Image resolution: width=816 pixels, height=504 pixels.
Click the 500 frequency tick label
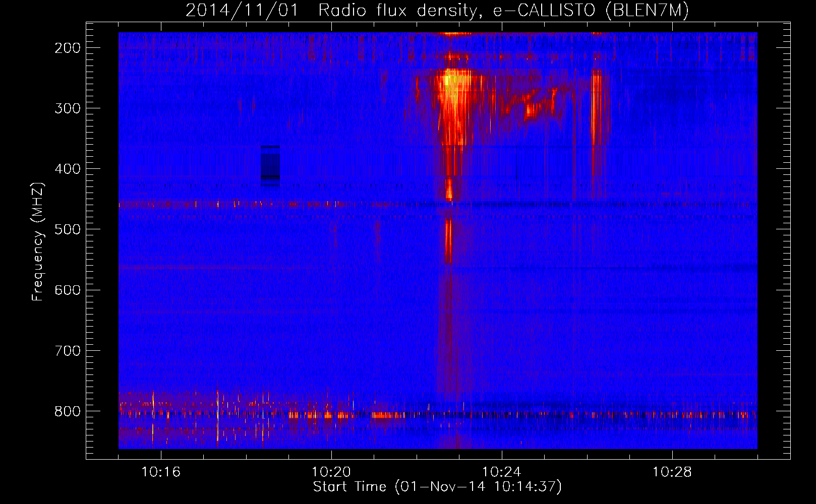[x=68, y=229]
